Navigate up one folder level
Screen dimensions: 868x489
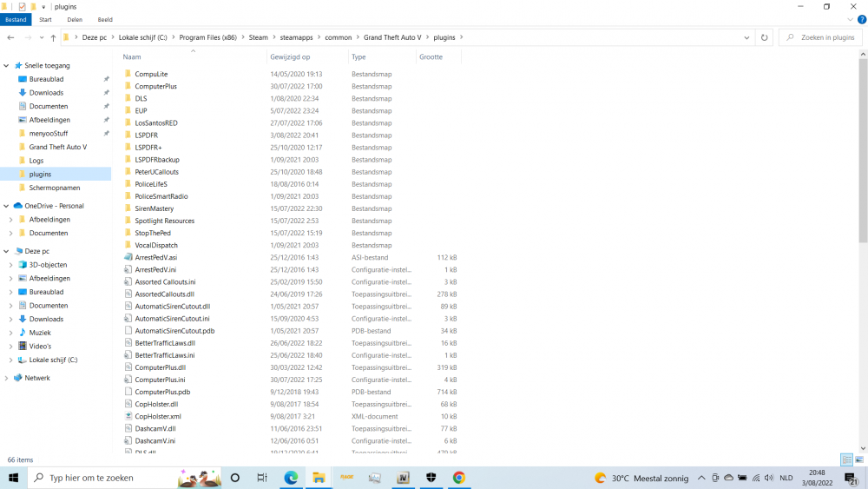(x=53, y=37)
